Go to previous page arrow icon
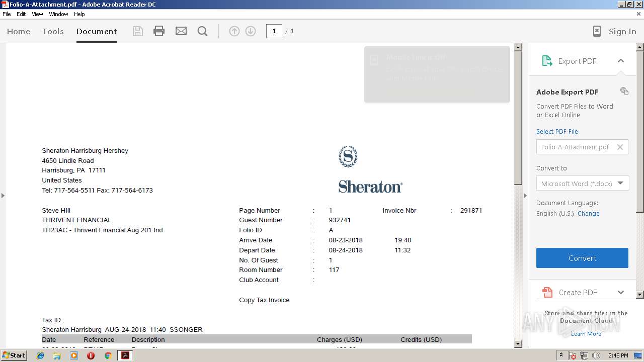Viewport: 644px width, 362px height. click(x=234, y=31)
